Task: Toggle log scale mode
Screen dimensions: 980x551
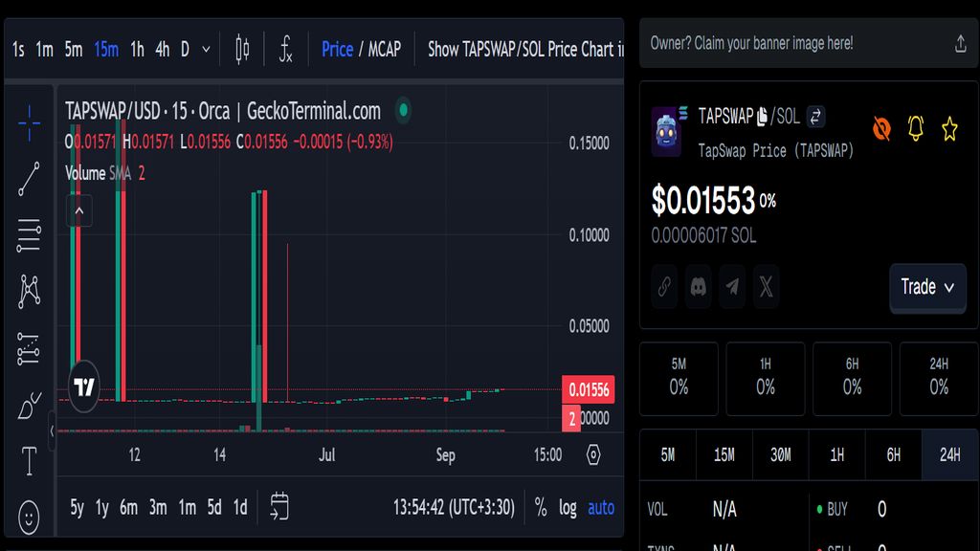Action: 568,507
